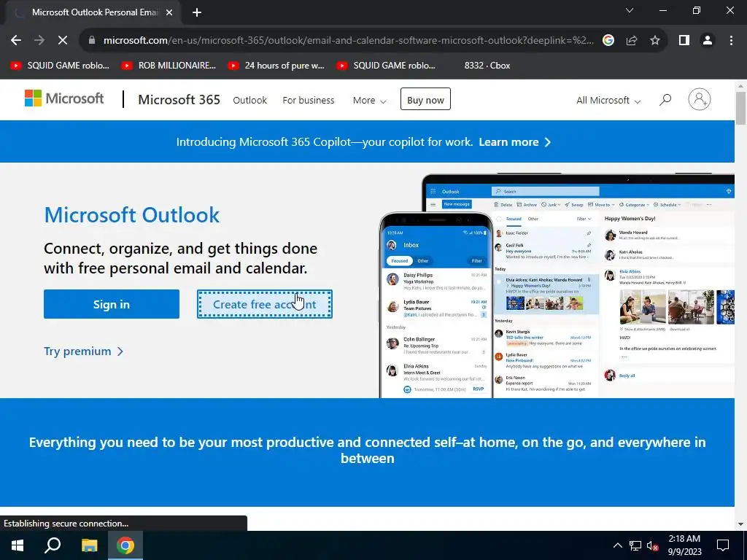
Task: Click the forward navigation arrow
Action: tap(39, 41)
